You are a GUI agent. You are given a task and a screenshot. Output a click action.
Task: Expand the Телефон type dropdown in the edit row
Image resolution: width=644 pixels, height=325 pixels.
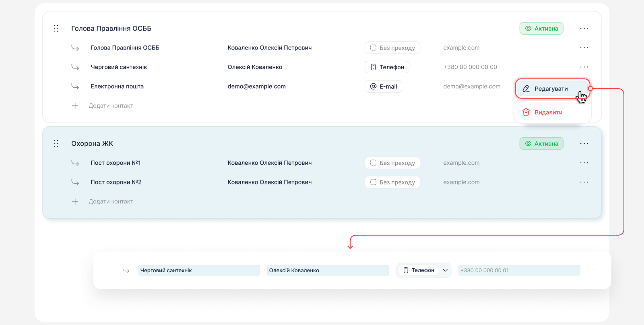[445, 270]
